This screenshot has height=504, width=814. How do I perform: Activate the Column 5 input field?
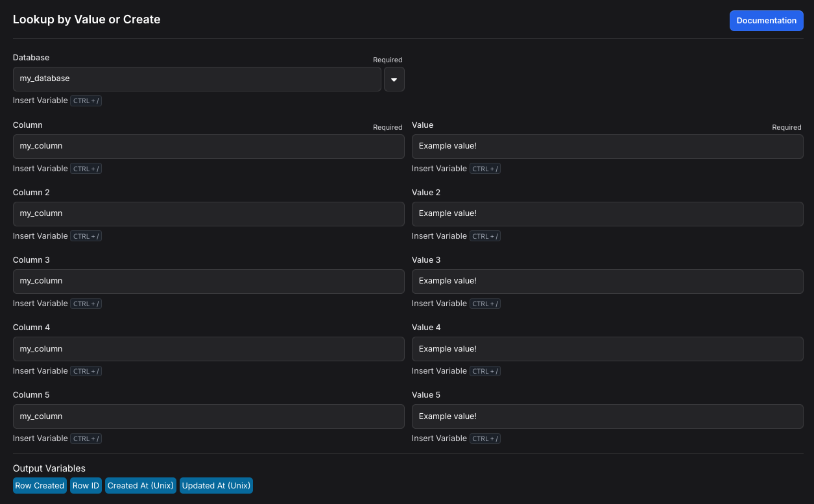209,416
